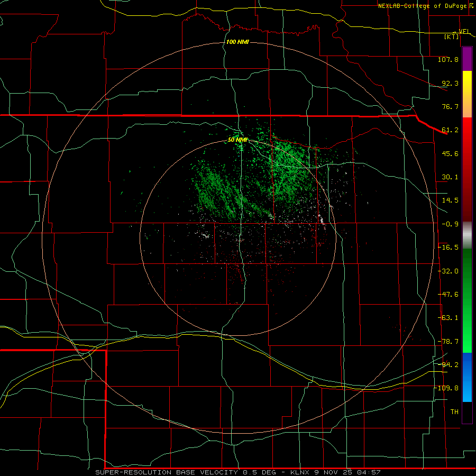Click the blue segment of the color bar
Screen dimensions: 476x476
click(x=467, y=377)
